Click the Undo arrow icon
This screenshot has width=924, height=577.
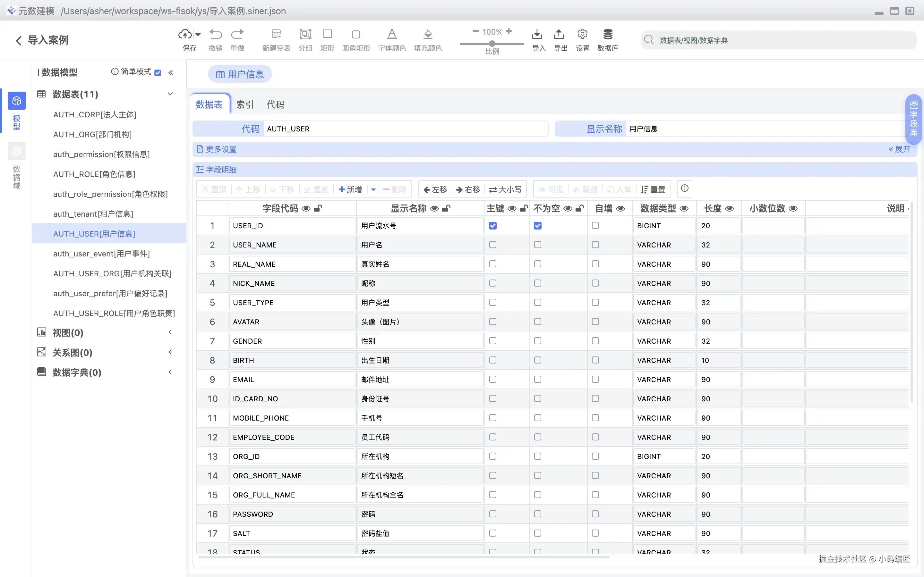click(215, 34)
